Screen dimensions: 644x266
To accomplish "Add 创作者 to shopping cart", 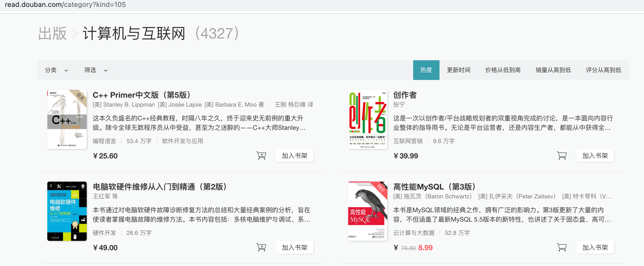I will (x=562, y=155).
